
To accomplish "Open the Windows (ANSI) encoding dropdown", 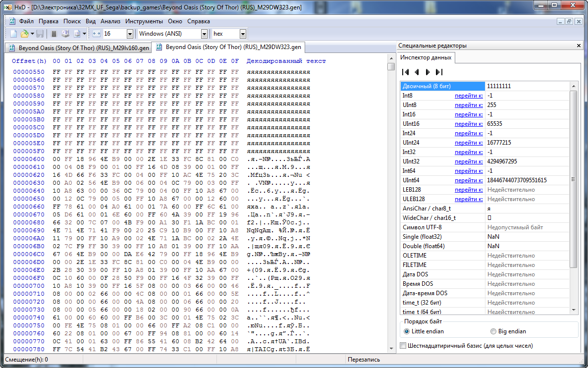I will pos(204,34).
